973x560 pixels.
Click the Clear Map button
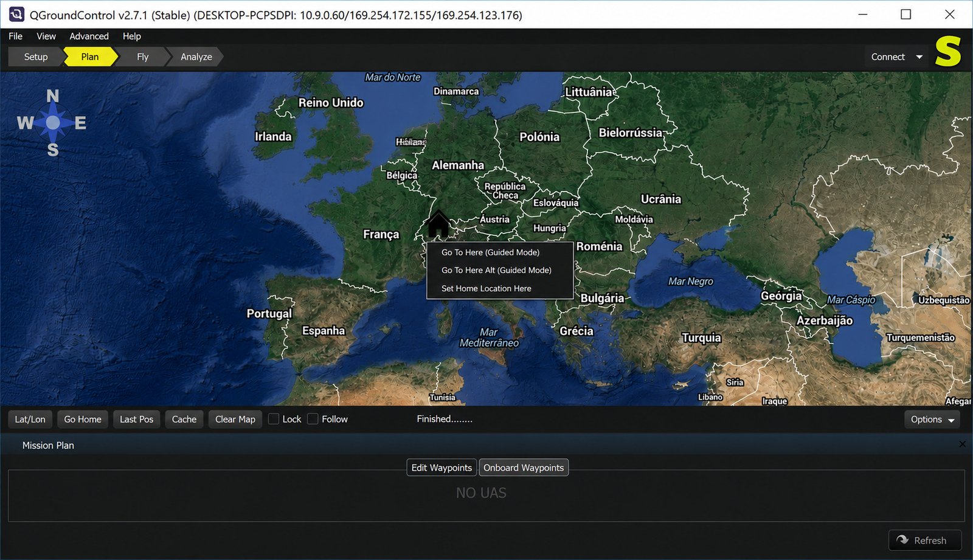coord(235,420)
